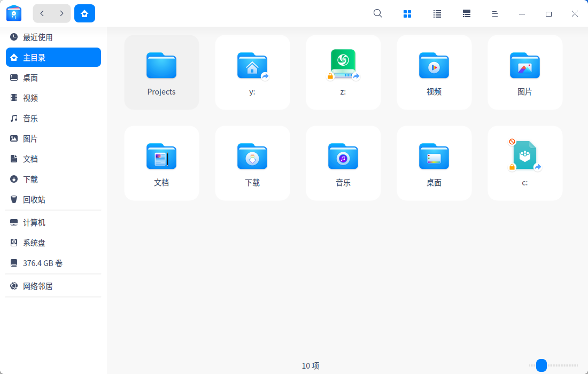
Task: Switch to list view
Action: [437, 13]
